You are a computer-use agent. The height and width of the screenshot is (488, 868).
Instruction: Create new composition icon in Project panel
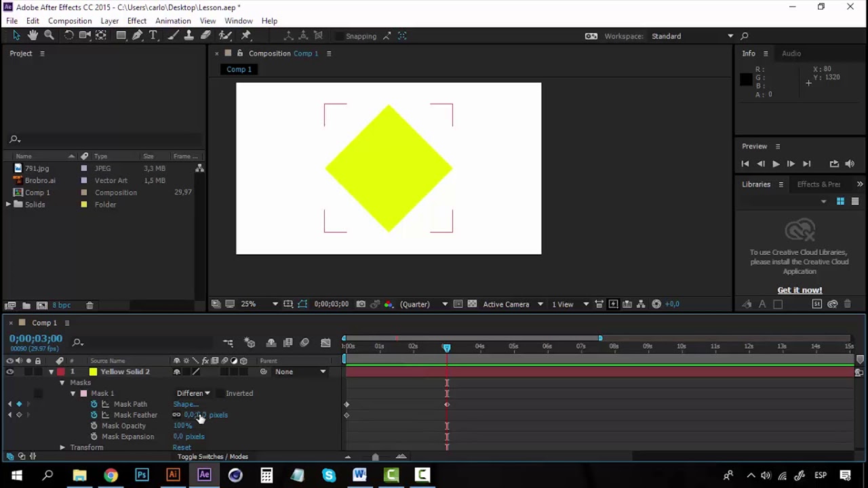point(41,306)
